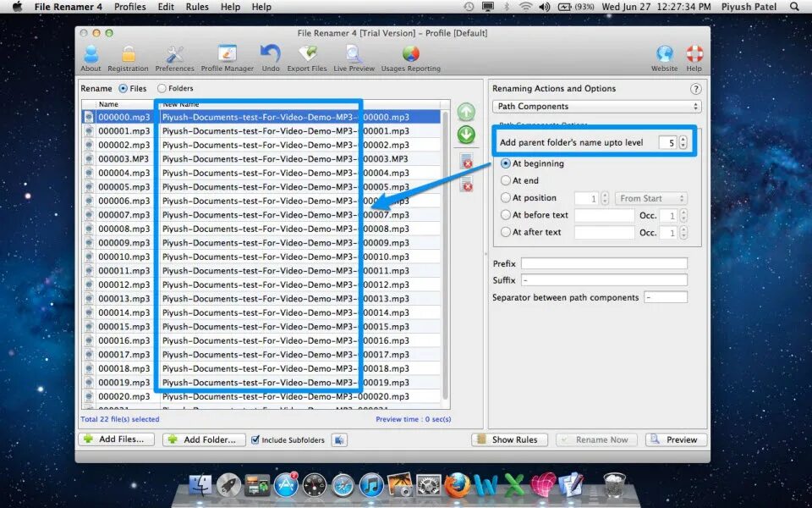Image resolution: width=812 pixels, height=508 pixels.
Task: Open iTunes from the dock
Action: (x=371, y=486)
